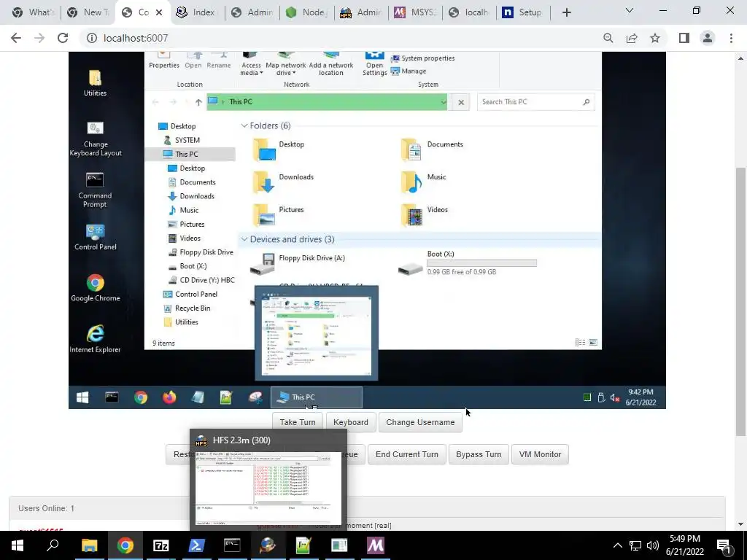Open a new browser tab

pyautogui.click(x=566, y=12)
